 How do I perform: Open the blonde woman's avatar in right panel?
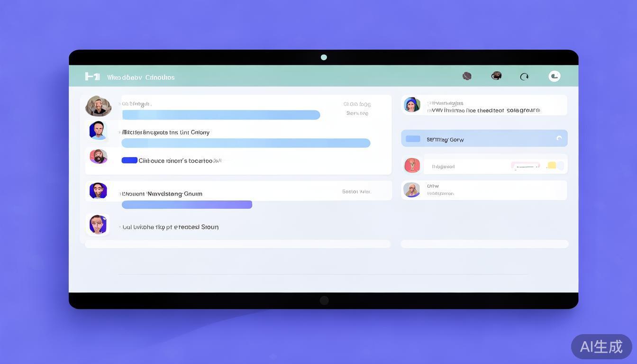pos(411,190)
